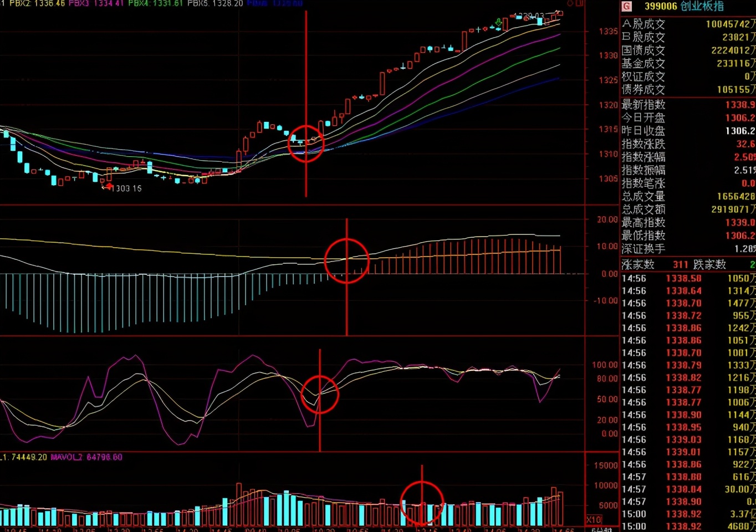Click the 20.00 mark on MACD axis
Screen dimensions: 756x532
[x=606, y=219]
